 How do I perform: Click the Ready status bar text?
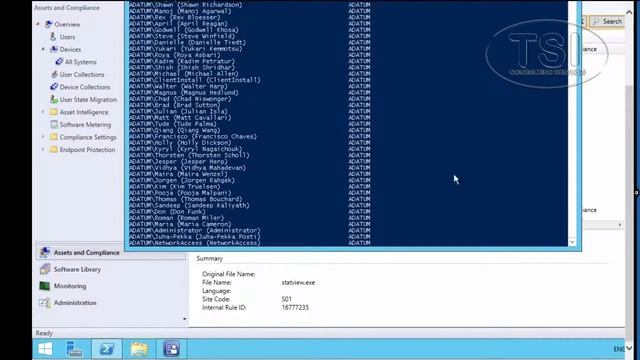coord(44,333)
